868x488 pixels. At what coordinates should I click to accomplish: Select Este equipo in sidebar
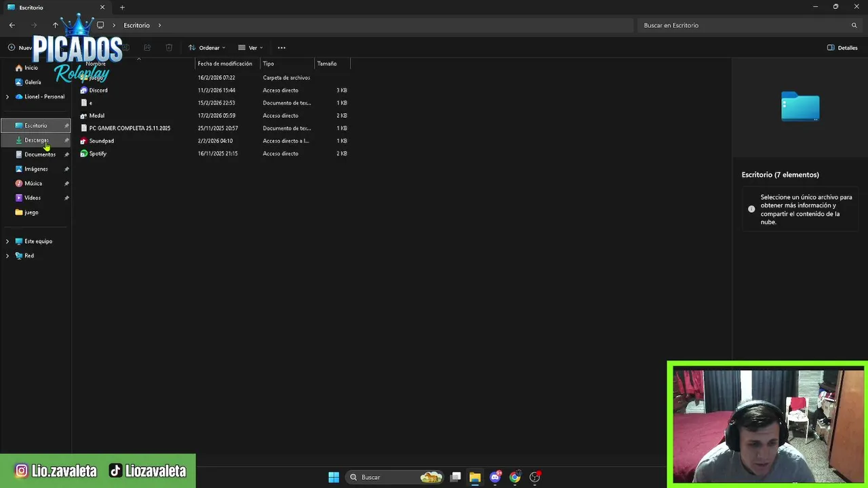point(38,241)
